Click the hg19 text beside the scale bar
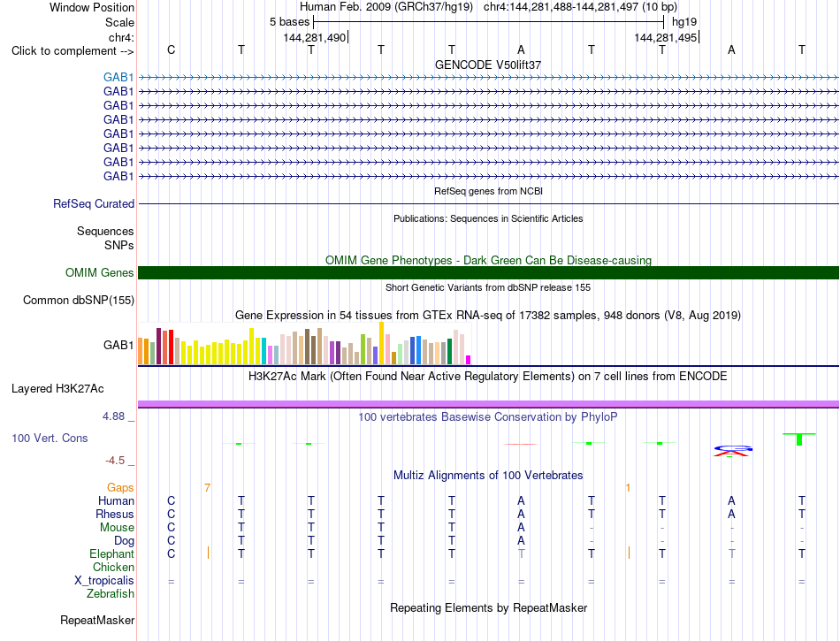840x641 pixels. 684,22
